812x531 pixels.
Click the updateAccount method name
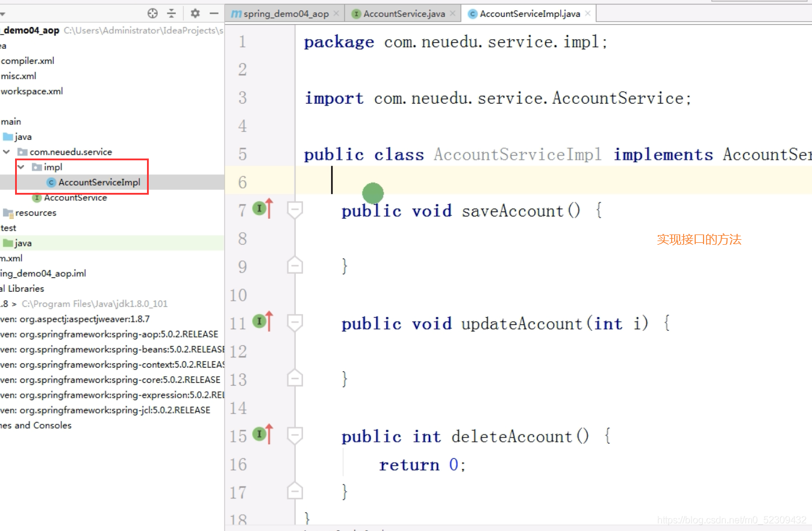(x=522, y=324)
